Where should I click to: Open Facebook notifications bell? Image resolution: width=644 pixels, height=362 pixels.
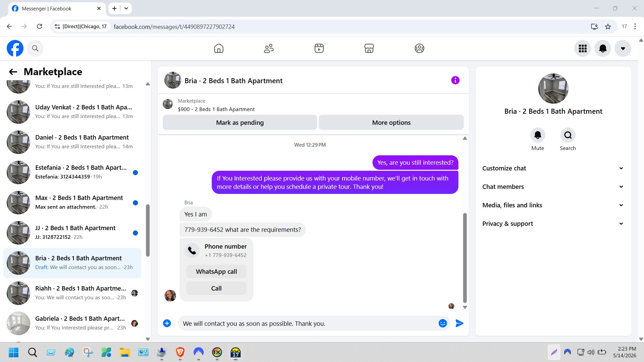603,48
